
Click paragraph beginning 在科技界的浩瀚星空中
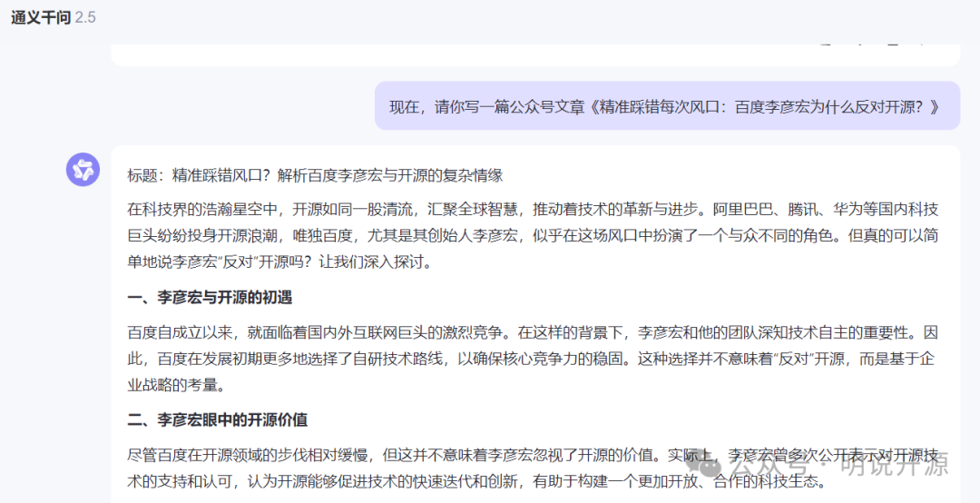coord(534,235)
